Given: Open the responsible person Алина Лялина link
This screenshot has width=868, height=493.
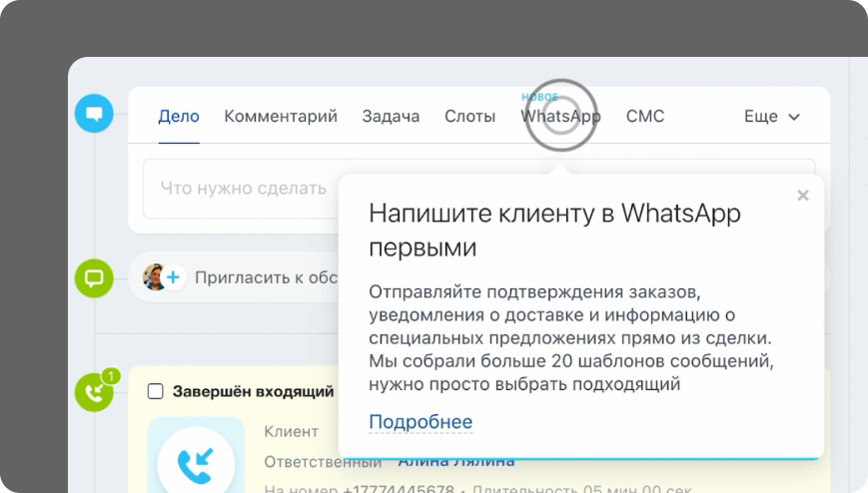Looking at the screenshot, I should (x=456, y=461).
